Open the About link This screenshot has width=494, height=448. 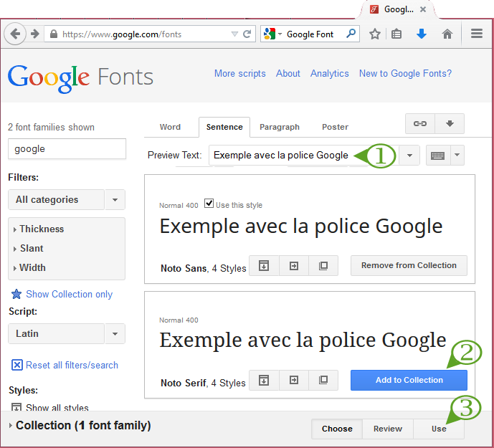click(288, 73)
